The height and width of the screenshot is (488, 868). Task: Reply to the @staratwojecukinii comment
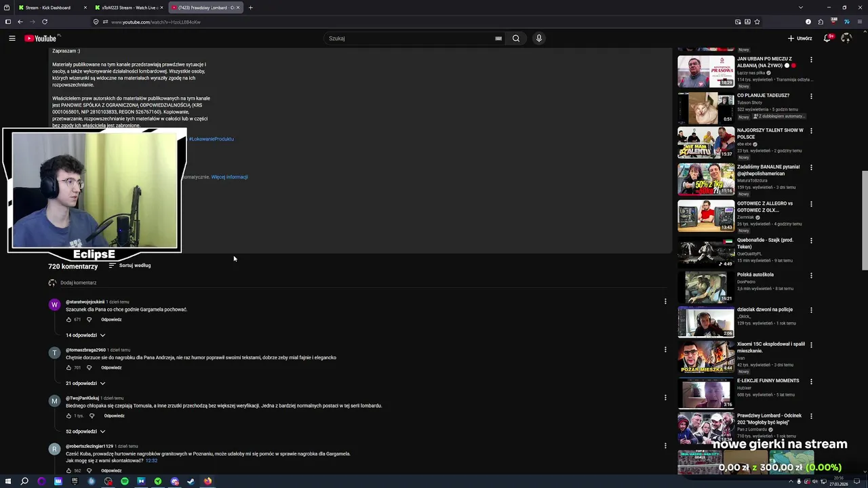coord(111,319)
